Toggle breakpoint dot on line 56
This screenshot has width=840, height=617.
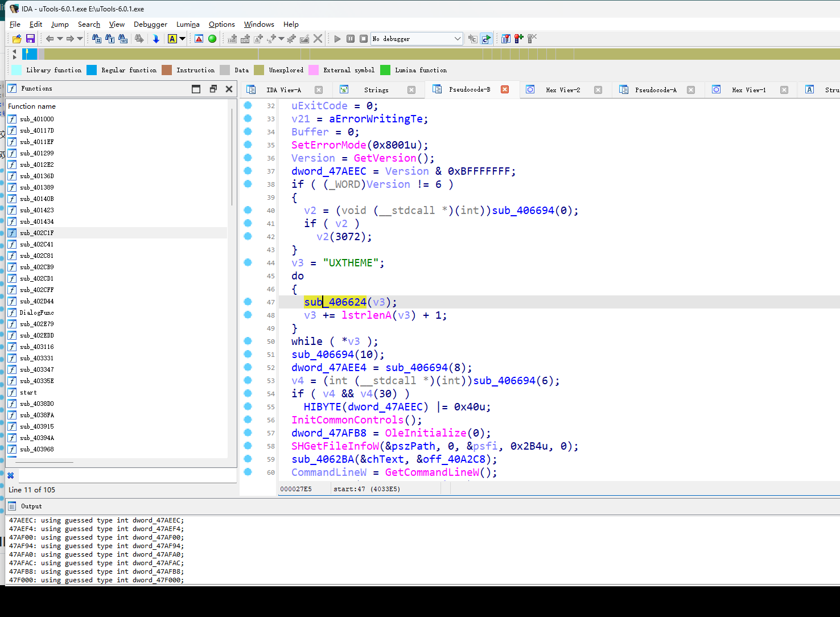click(248, 419)
